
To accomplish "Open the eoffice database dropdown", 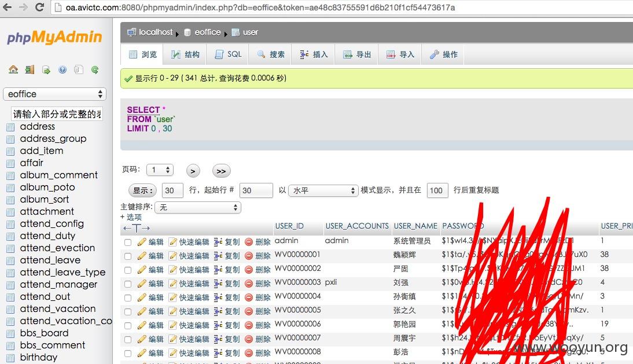I will coord(54,94).
